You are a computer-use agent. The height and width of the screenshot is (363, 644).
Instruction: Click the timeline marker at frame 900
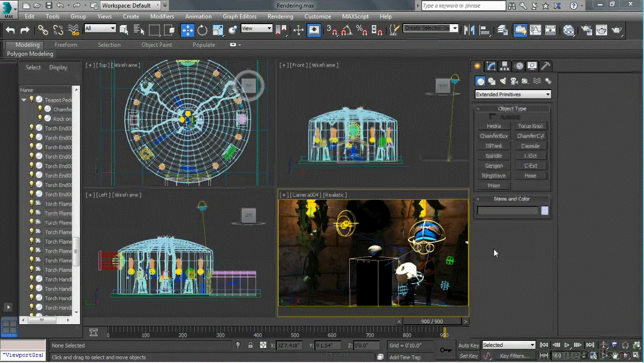444,332
